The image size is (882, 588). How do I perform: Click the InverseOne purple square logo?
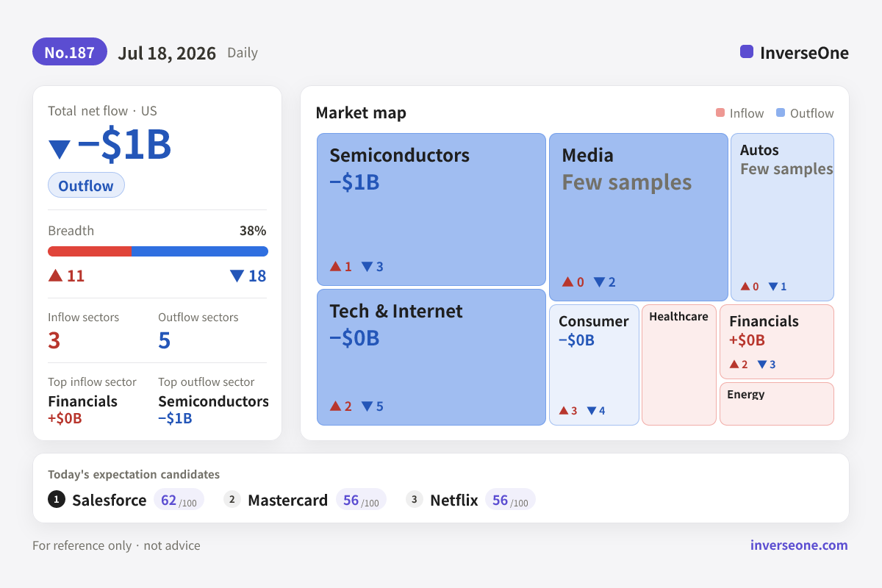click(747, 51)
